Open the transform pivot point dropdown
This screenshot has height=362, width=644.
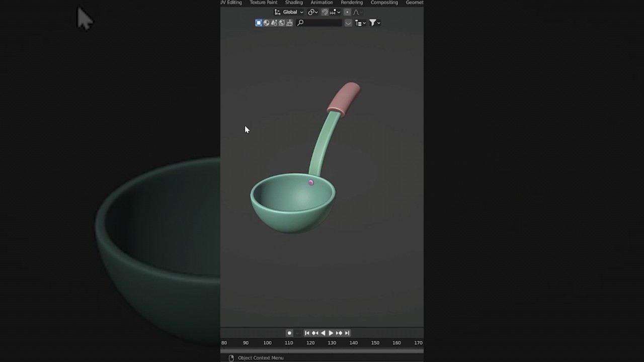312,12
